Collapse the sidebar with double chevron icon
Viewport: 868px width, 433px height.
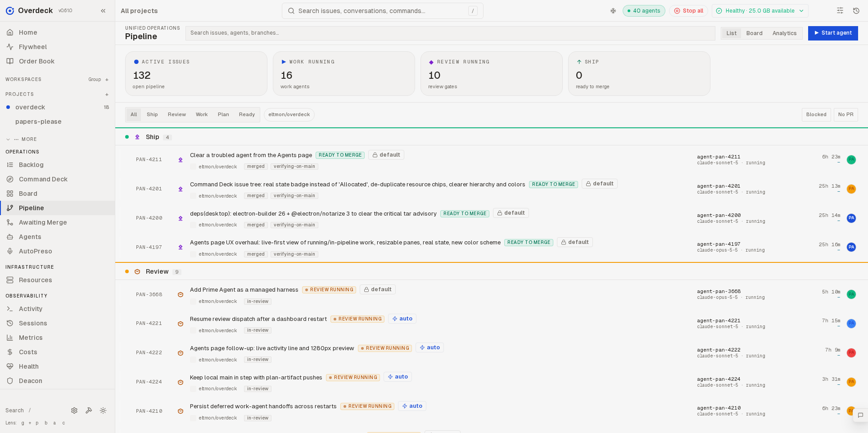click(x=103, y=11)
